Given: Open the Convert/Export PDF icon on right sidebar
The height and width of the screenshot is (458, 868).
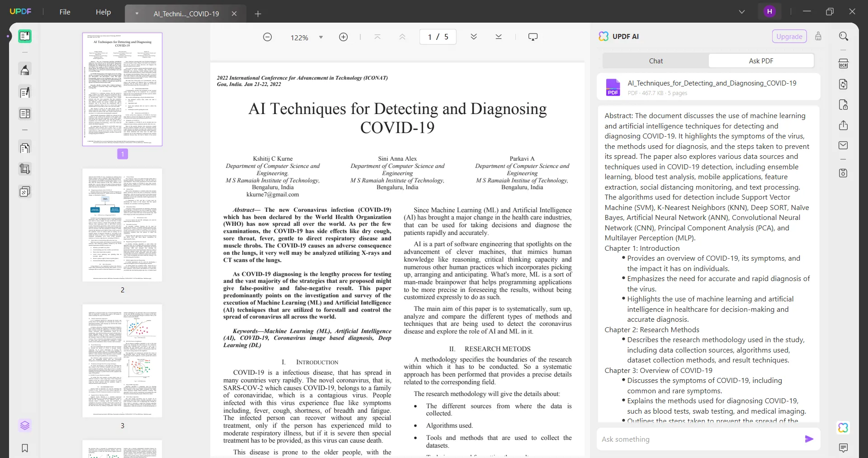Looking at the screenshot, I should pyautogui.click(x=844, y=84).
